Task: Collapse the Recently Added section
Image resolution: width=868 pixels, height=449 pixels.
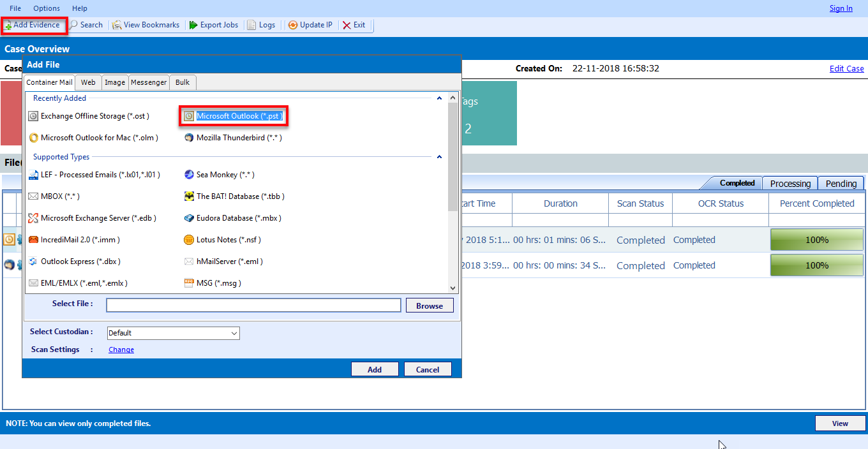Action: pyautogui.click(x=439, y=98)
